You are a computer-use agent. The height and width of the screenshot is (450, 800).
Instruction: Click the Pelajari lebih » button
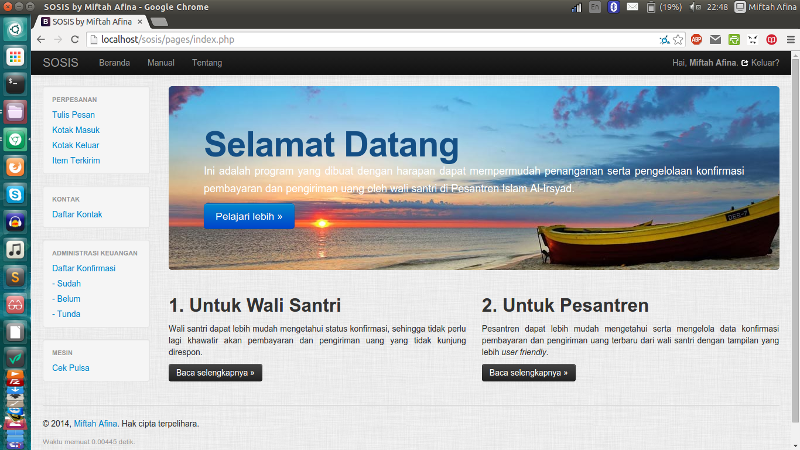click(x=249, y=216)
